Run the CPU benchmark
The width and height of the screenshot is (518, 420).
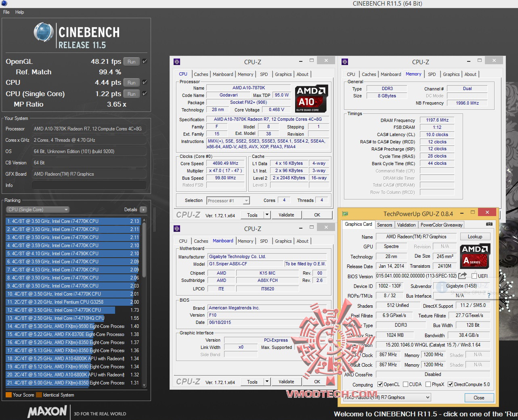point(132,82)
